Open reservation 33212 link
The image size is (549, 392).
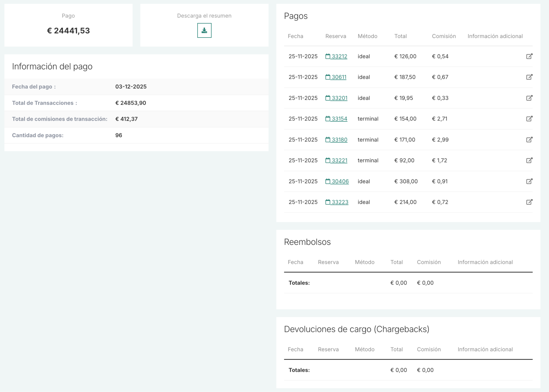point(339,56)
